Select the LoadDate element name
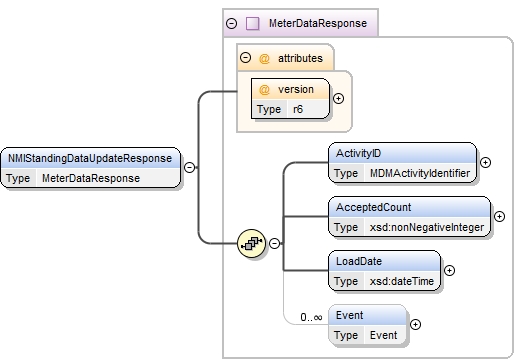Viewport: 515px width, 360px height. pyautogui.click(x=359, y=261)
